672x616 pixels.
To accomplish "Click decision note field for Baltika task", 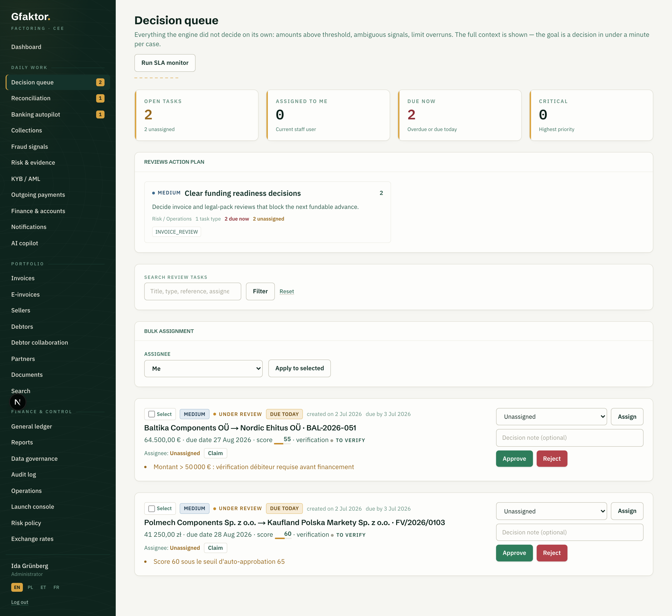I will click(570, 438).
